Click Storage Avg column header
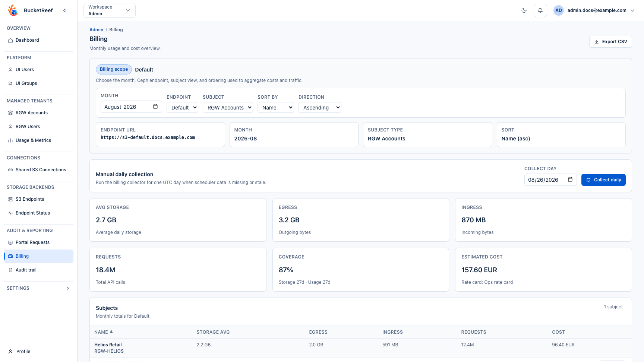The height and width of the screenshot is (362, 644). (x=213, y=332)
